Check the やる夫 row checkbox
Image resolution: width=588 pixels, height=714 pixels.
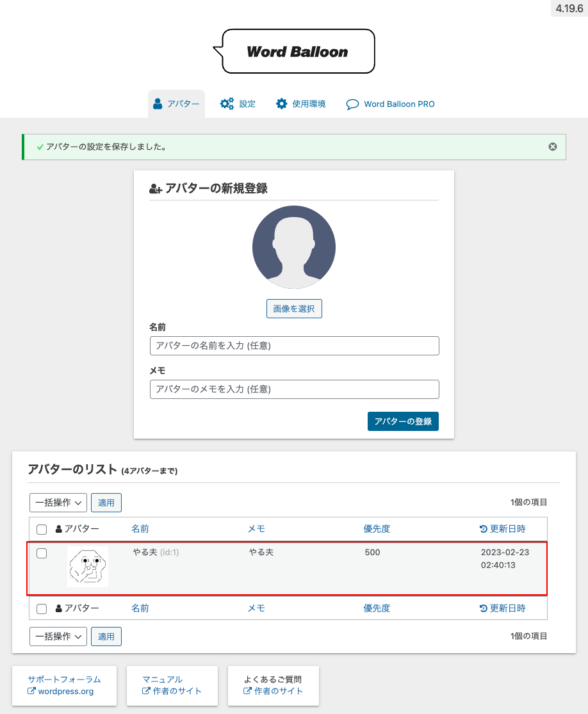tap(42, 553)
